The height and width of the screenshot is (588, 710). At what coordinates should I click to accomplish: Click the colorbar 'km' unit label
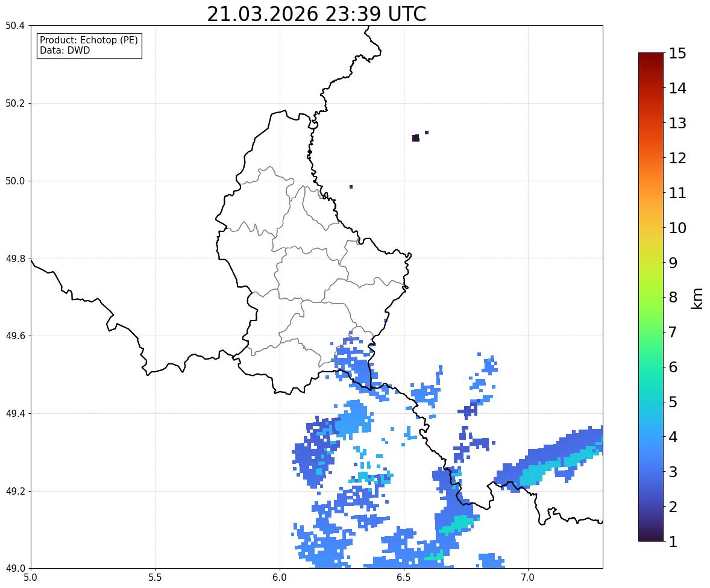click(x=697, y=298)
